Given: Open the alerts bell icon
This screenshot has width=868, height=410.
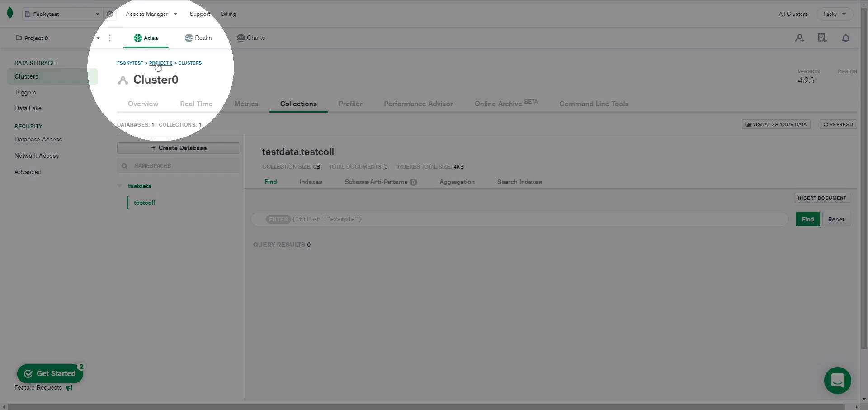Looking at the screenshot, I should (x=846, y=38).
